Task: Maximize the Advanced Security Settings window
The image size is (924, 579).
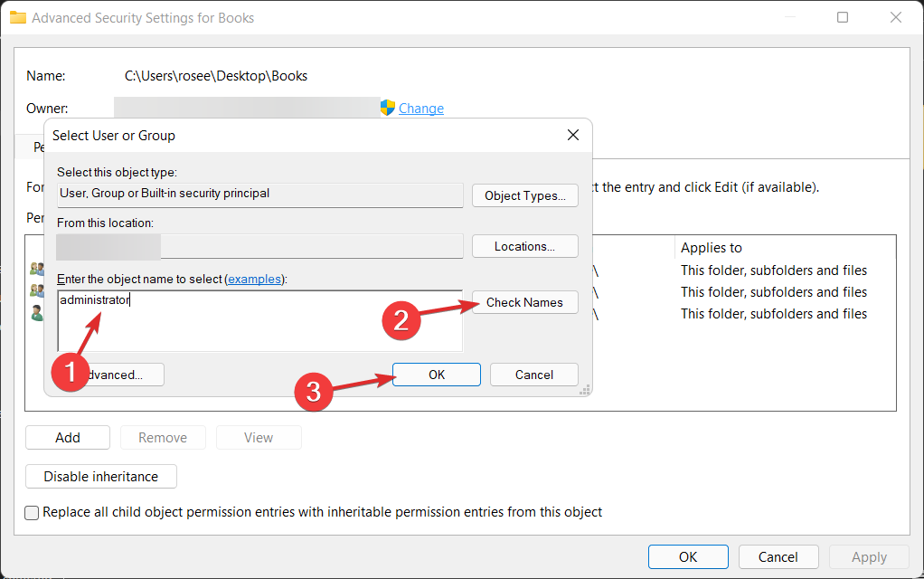Action: [843, 17]
